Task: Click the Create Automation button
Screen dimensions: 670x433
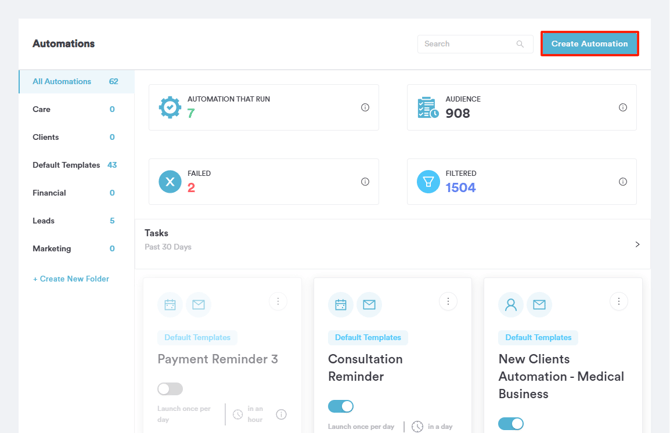Action: (589, 44)
